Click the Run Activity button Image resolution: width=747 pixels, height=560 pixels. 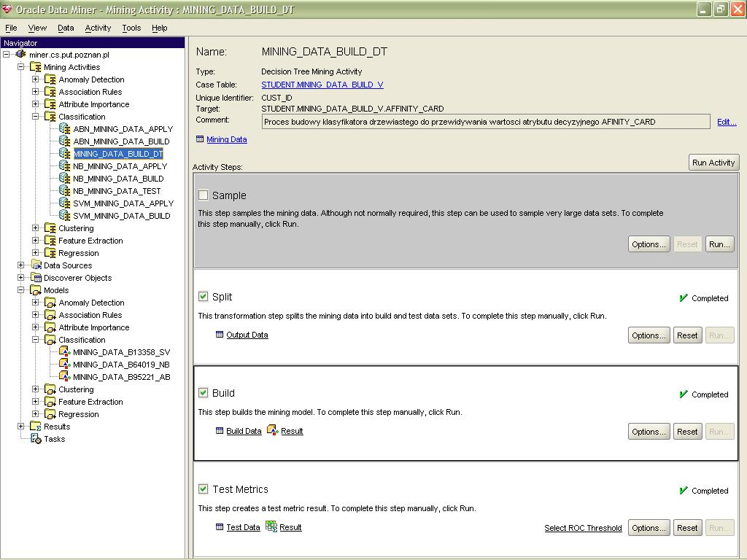713,163
